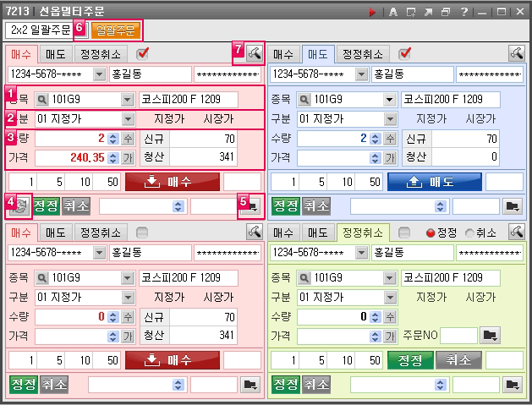Enable the checkbox in bottom-left panel tab row
This screenshot has height=405, width=532.
143,233
